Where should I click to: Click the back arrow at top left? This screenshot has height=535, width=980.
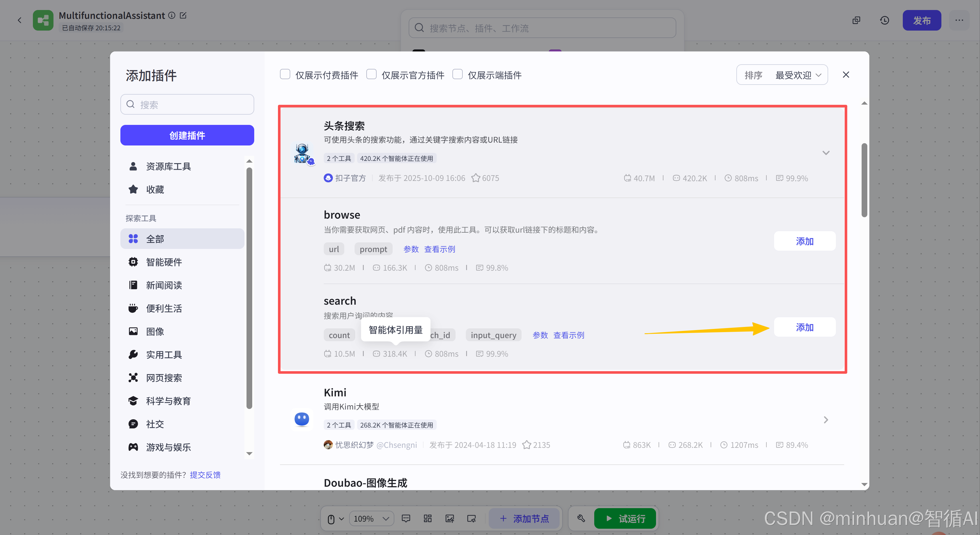(19, 20)
